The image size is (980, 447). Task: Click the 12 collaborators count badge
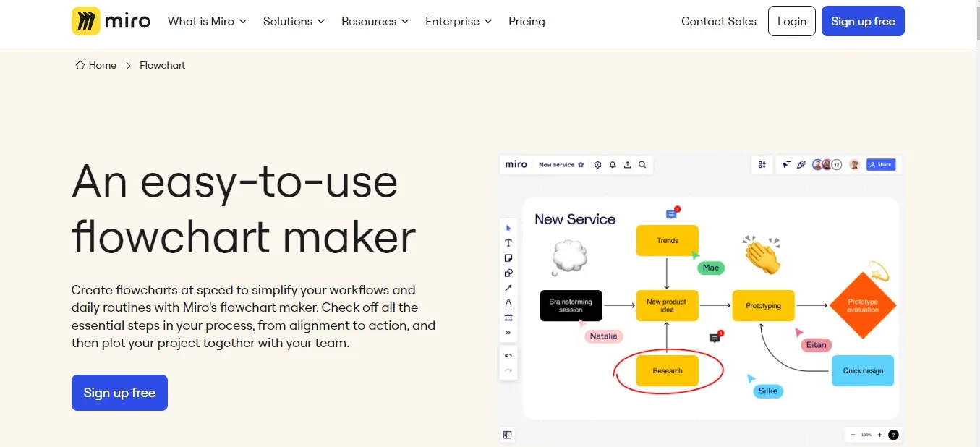coord(837,165)
